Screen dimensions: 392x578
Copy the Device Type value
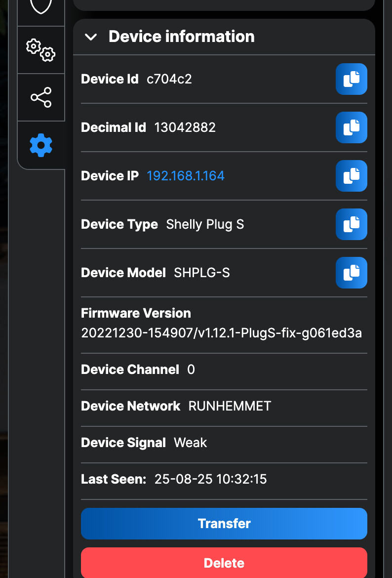351,224
